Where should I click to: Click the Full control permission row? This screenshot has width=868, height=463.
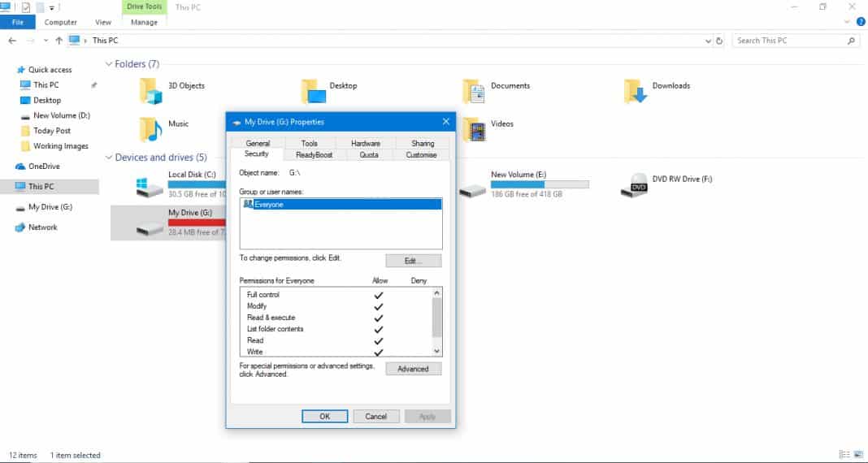(336, 295)
